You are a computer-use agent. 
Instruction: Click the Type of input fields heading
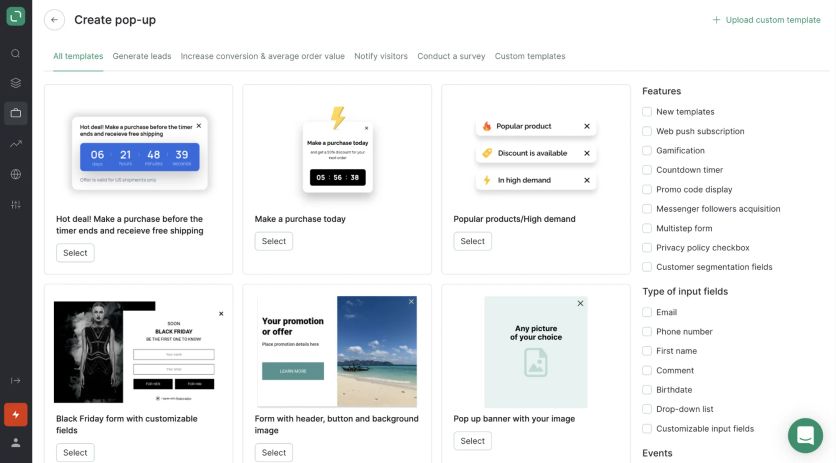pos(685,292)
